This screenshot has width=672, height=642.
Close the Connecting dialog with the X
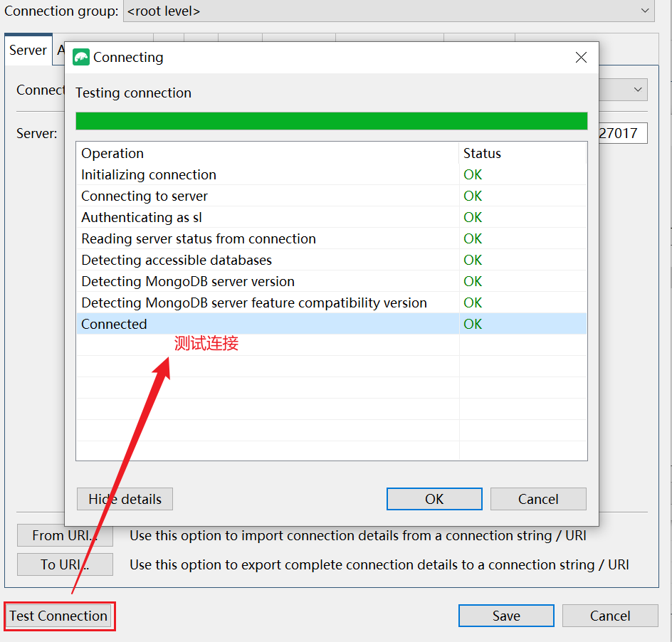(581, 57)
